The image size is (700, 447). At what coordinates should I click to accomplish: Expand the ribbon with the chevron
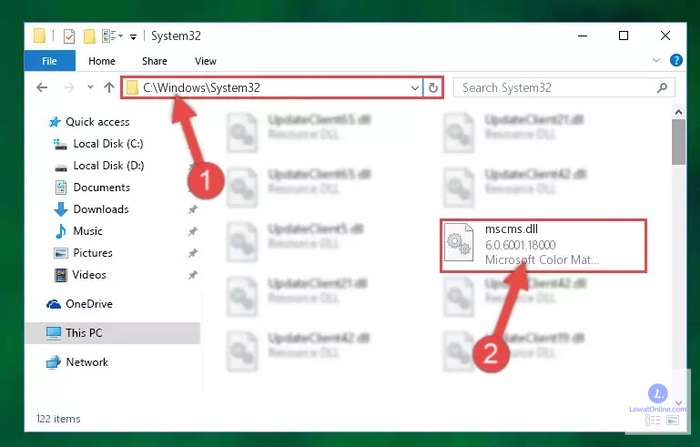coord(656,60)
